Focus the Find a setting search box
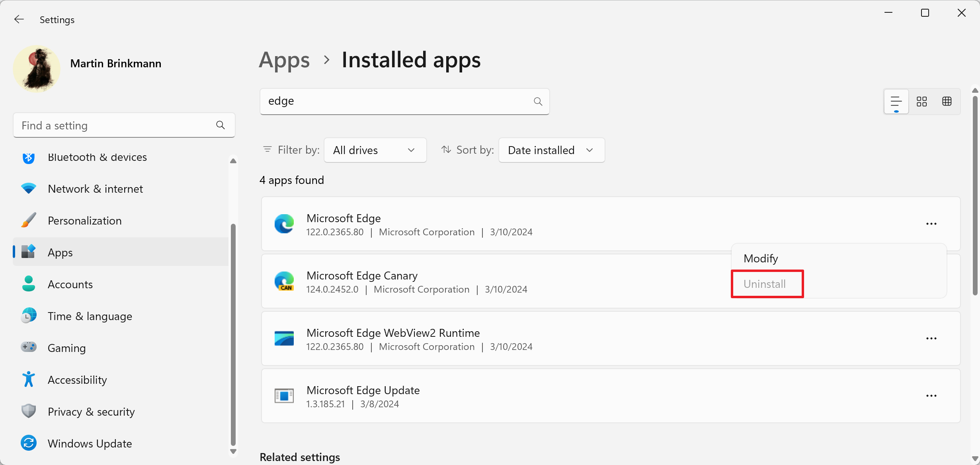The width and height of the screenshot is (980, 465). click(x=124, y=125)
